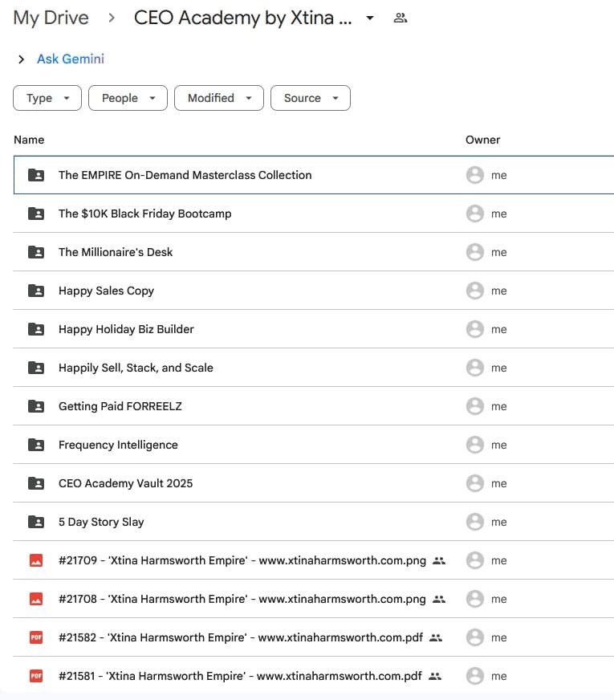Viewport: 614px width, 700px height.
Task: Click the folder icon for 5 Day Story Slay
Action: tap(35, 522)
